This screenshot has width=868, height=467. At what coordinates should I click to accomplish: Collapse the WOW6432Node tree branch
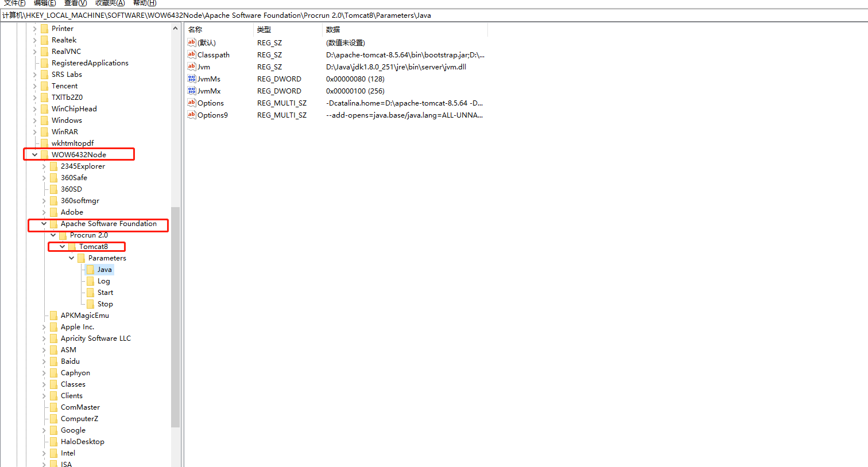34,154
